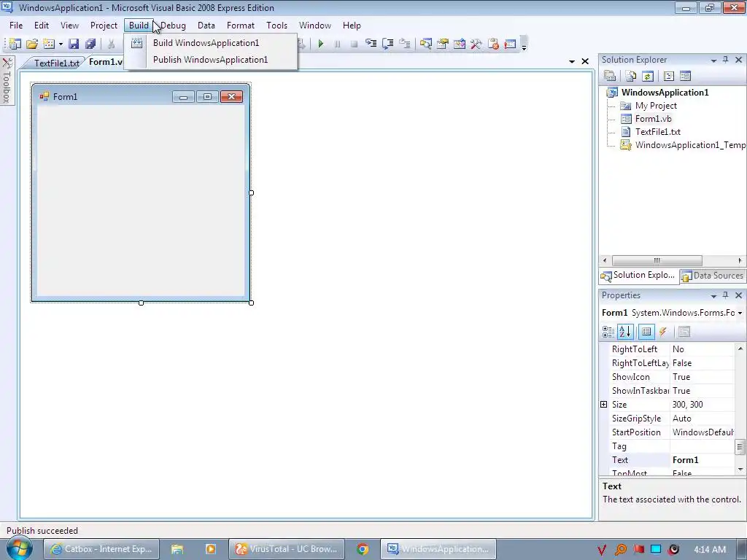The image size is (747, 560).
Task: Open Solution Explorer window position dropdown
Action: (x=713, y=60)
